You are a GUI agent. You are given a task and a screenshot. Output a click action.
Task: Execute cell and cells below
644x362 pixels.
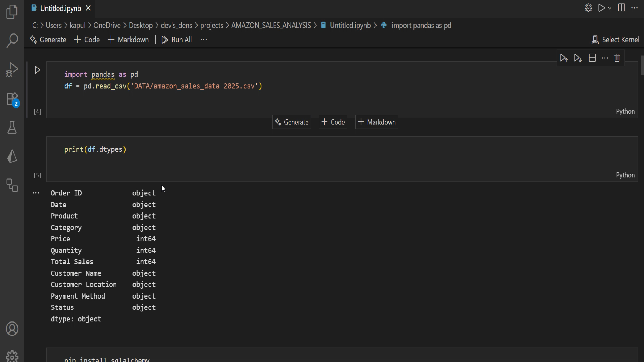click(578, 58)
